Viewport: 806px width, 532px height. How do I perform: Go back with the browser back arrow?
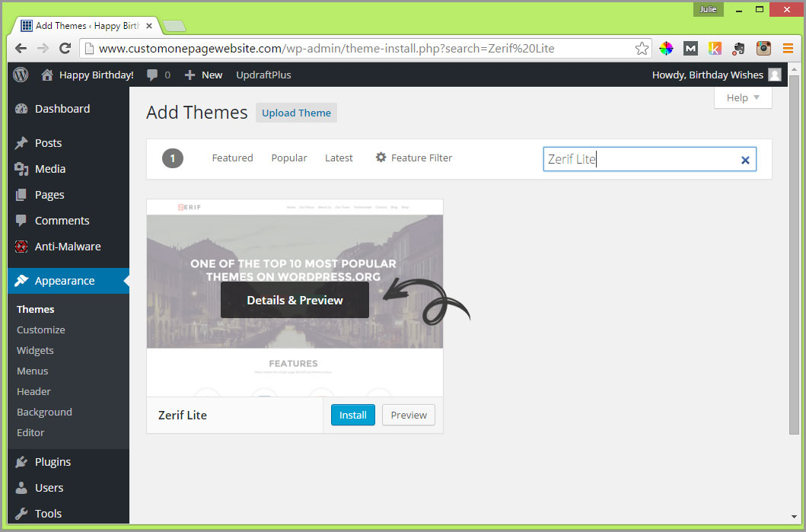coord(21,48)
